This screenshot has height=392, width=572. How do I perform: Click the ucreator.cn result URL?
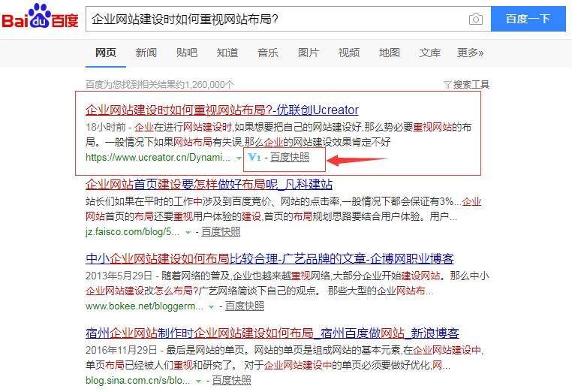(158, 157)
